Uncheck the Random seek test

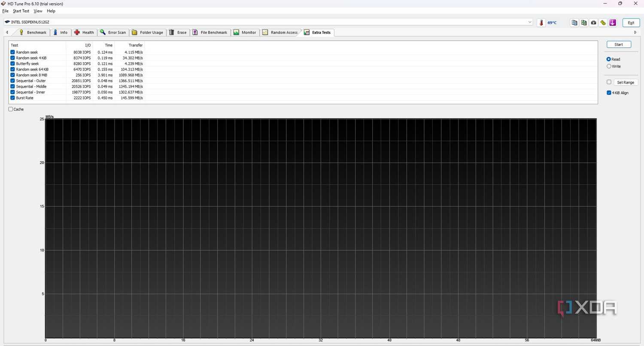[x=12, y=52]
